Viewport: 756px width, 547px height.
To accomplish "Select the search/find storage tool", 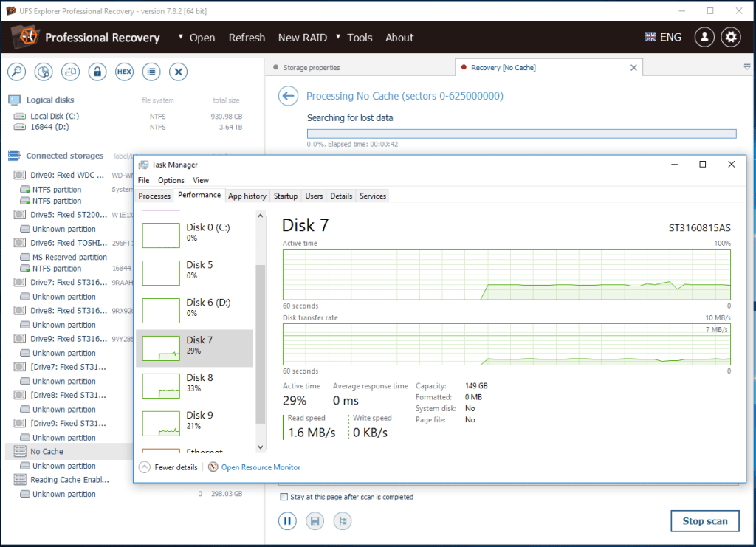I will (16, 72).
